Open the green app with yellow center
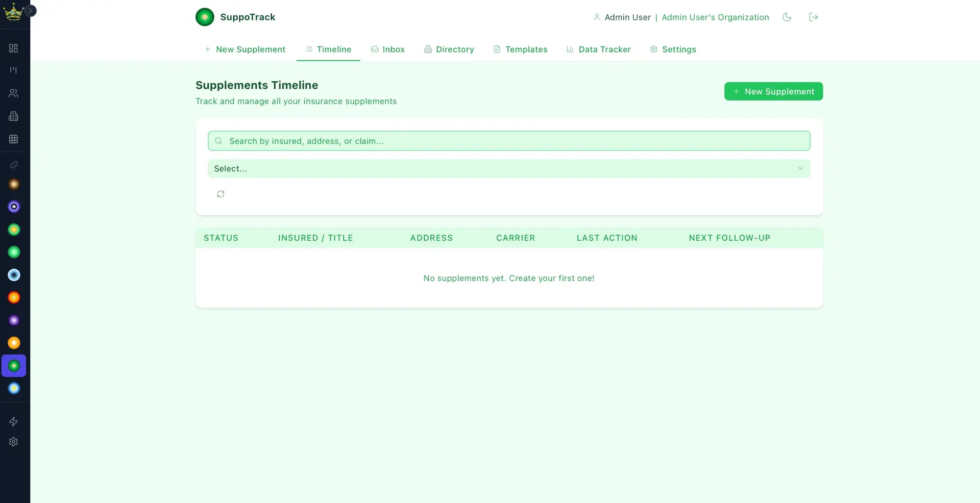Viewport: 980px width, 503px height. tap(14, 230)
